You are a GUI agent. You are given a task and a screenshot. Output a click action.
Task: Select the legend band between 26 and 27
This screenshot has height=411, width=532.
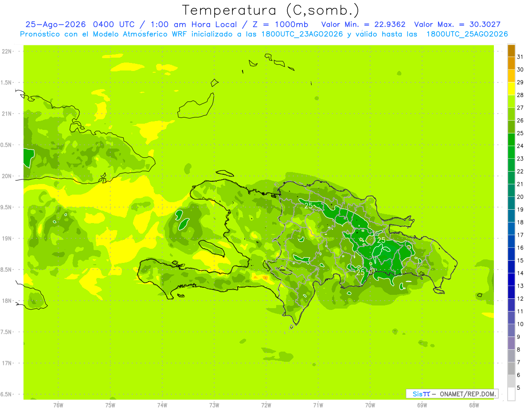(x=511, y=114)
